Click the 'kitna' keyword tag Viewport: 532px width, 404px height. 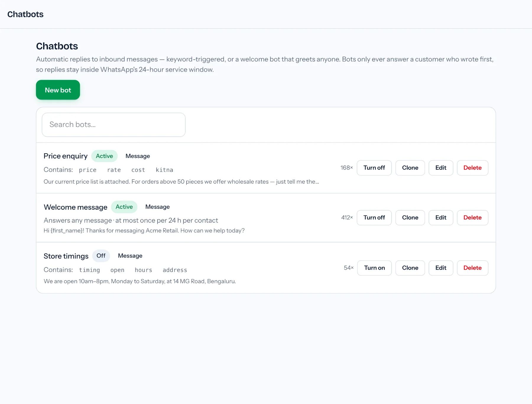tap(164, 170)
